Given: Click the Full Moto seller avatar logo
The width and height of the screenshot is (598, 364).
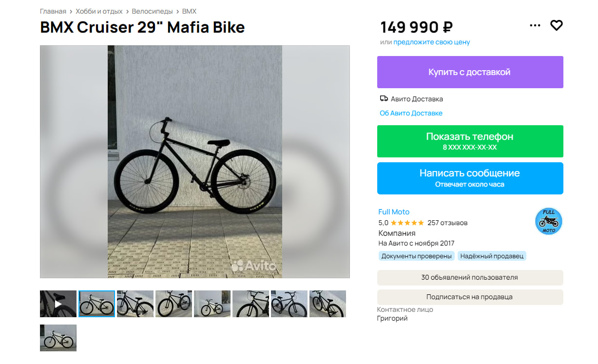Looking at the screenshot, I should click(549, 221).
